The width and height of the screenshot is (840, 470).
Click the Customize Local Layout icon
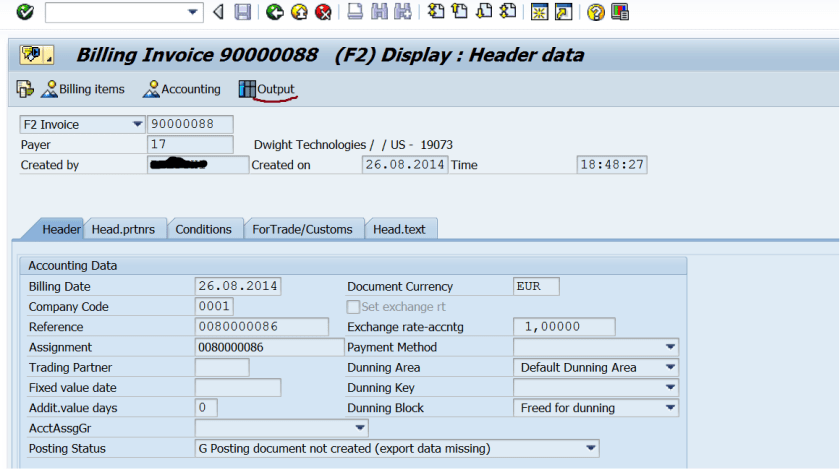(x=620, y=12)
